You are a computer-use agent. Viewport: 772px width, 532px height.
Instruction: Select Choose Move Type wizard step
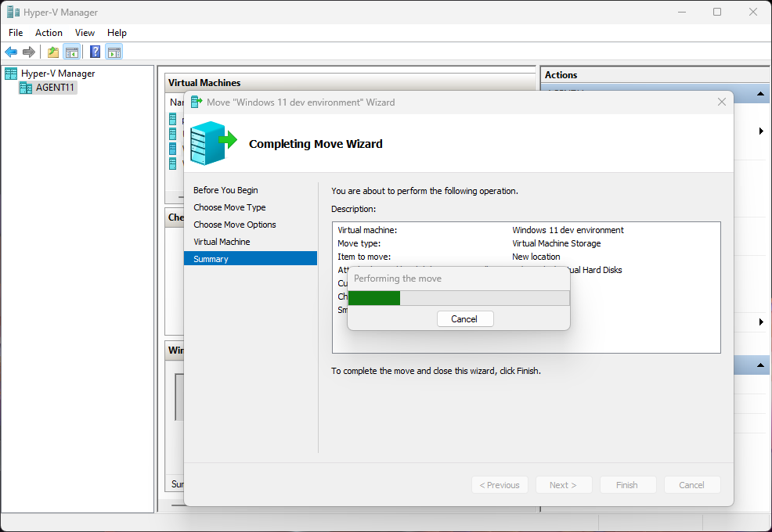229,207
